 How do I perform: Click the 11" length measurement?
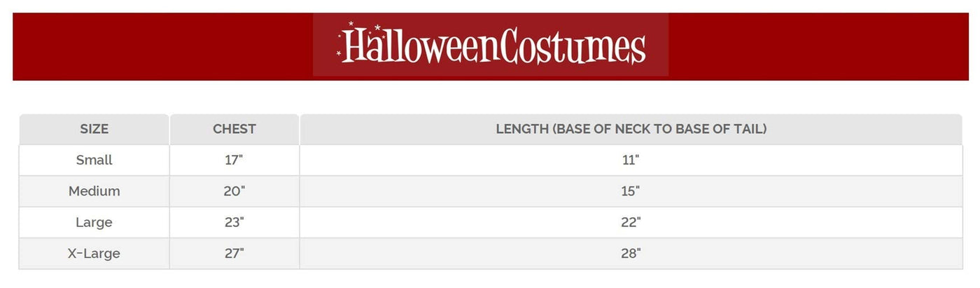631,160
